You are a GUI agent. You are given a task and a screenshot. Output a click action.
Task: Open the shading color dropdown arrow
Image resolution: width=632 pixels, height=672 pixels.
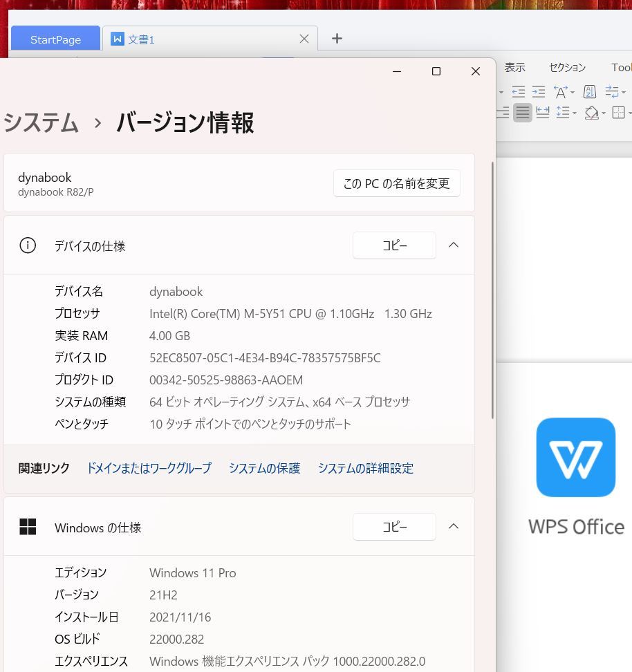tap(604, 113)
